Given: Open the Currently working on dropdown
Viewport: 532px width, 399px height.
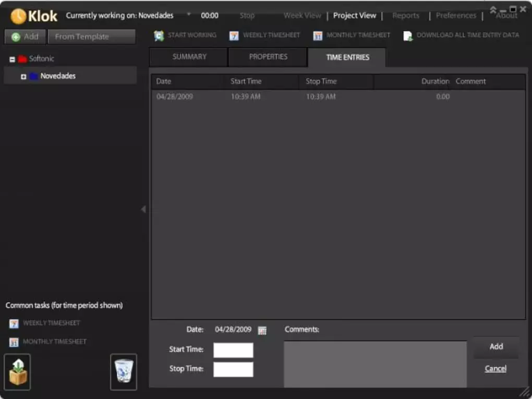Looking at the screenshot, I should pyautogui.click(x=188, y=15).
